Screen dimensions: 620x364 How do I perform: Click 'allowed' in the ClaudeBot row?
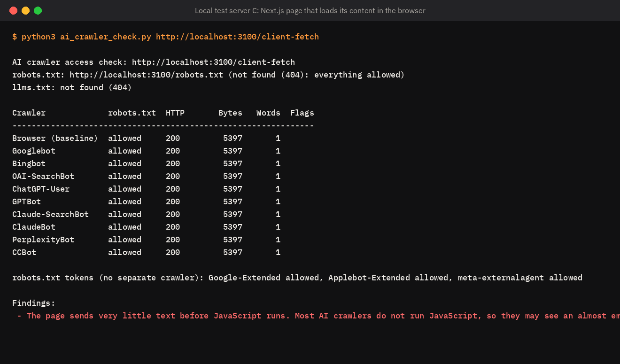click(125, 227)
